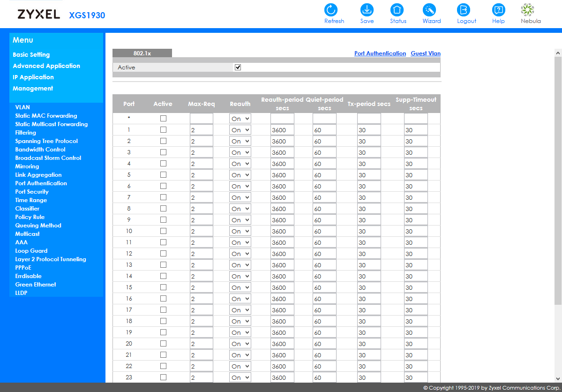Follow the Guest Vlan link
562x392 pixels.
point(426,53)
